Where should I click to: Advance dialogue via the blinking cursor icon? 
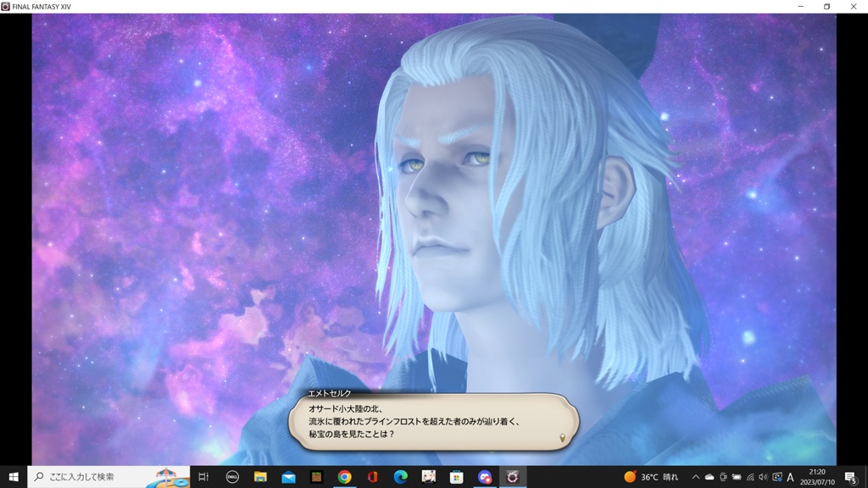click(x=562, y=438)
